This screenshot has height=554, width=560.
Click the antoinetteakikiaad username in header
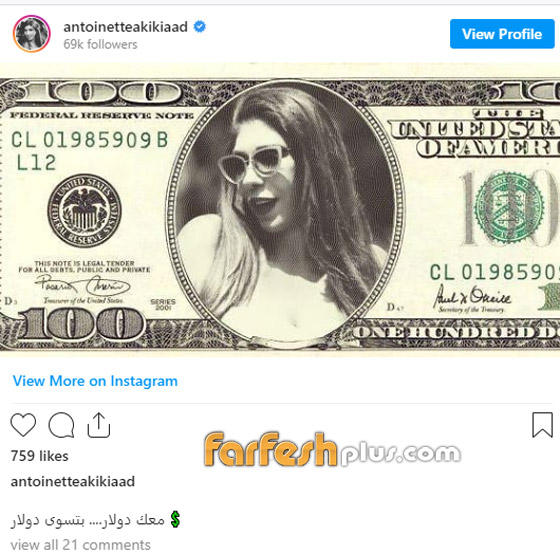pos(125,27)
